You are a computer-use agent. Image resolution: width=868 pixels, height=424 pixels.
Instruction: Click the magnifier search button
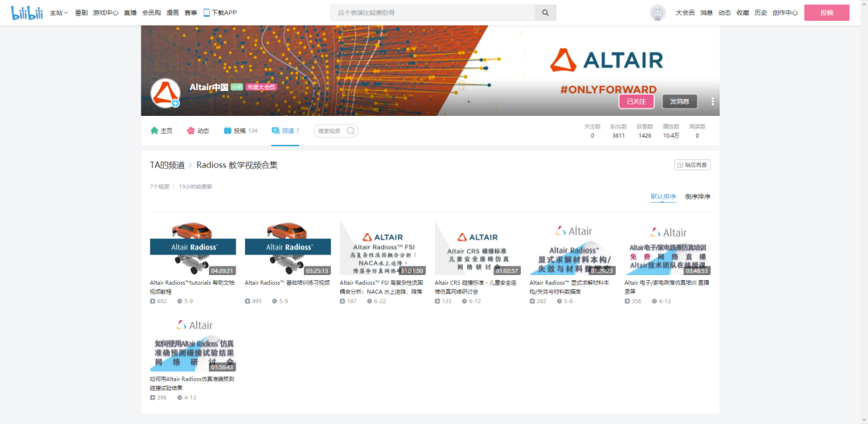point(545,13)
